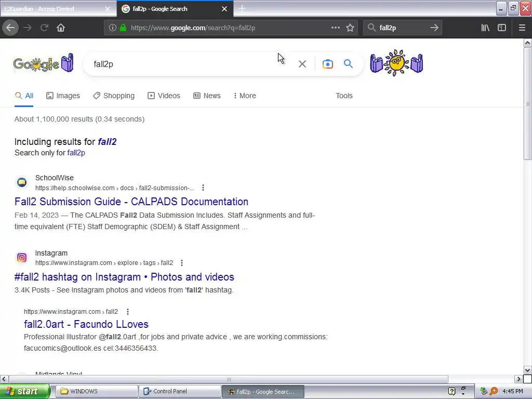Click the help.schoolwise.com breadcrumb URL
This screenshot has height=399, width=532.
tap(115, 188)
